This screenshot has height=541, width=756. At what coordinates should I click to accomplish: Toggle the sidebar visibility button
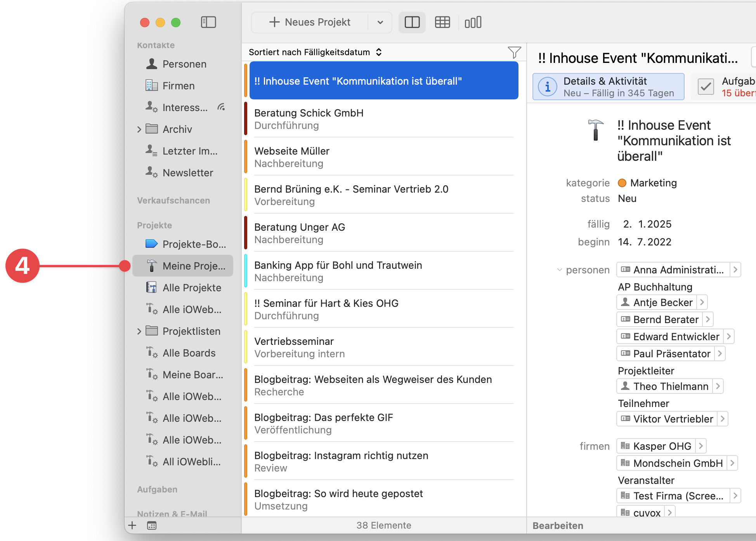tap(208, 22)
